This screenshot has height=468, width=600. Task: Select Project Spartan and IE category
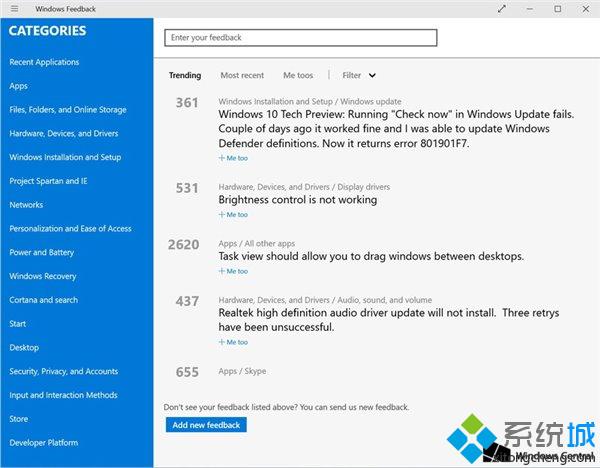(49, 181)
